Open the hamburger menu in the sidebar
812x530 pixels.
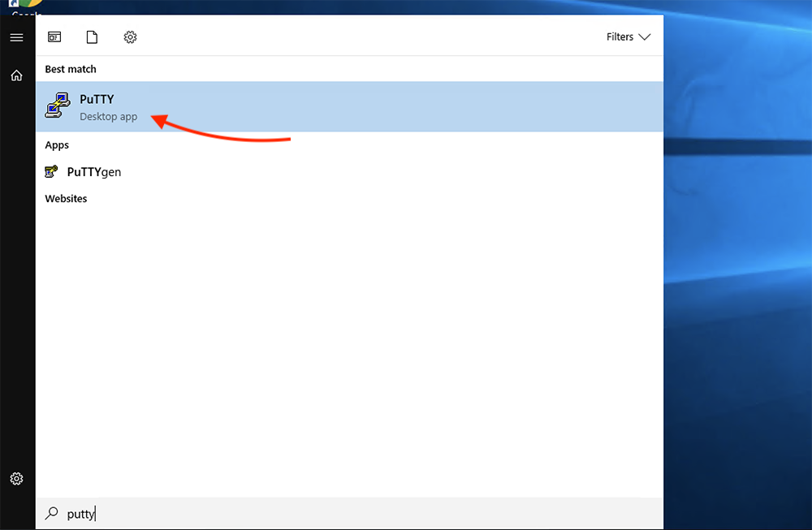pos(16,37)
